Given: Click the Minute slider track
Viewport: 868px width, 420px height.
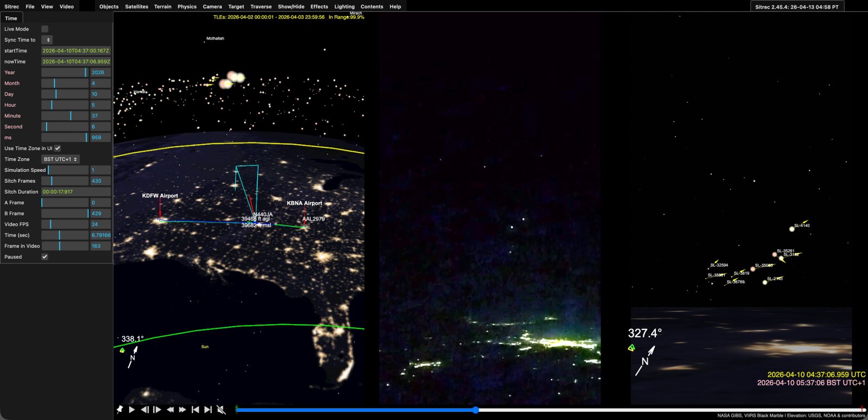Looking at the screenshot, I should [65, 116].
